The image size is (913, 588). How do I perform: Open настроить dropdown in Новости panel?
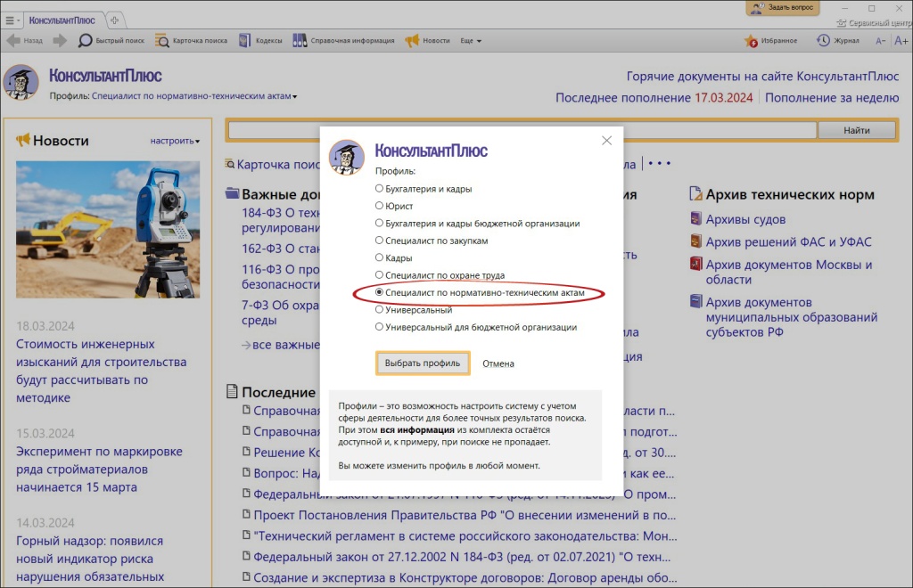175,141
